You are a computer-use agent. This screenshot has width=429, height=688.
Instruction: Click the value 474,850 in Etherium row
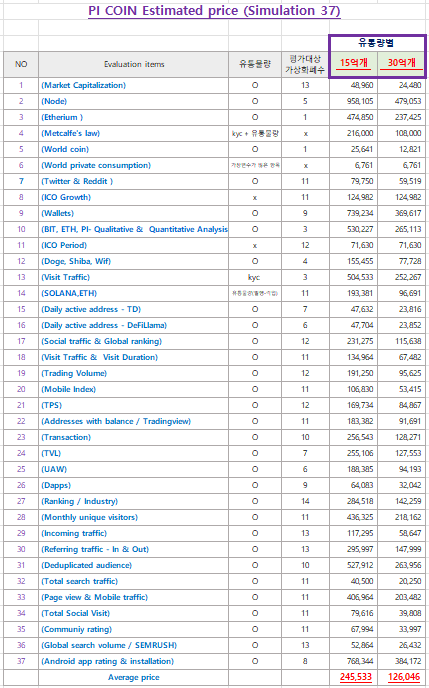tap(360, 118)
